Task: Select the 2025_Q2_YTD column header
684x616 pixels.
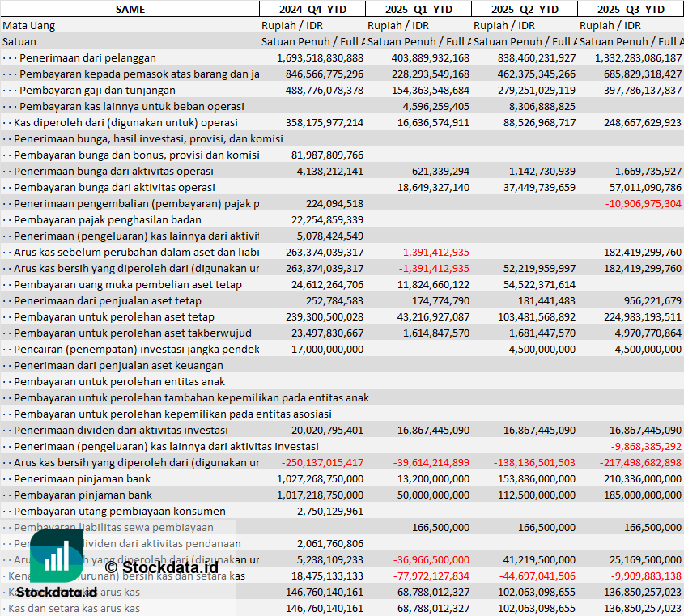Action: pyautogui.click(x=524, y=9)
